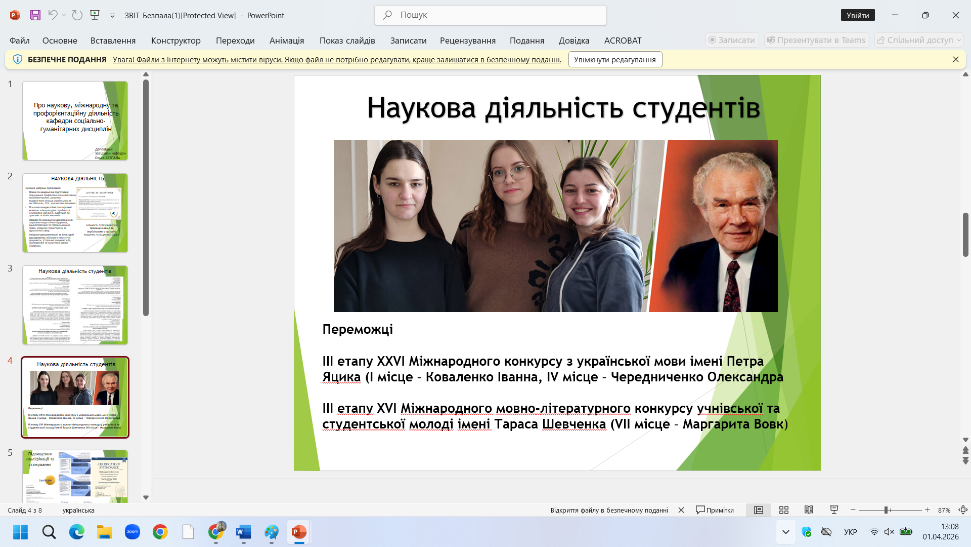The width and height of the screenshot is (971, 547).
Task: Open the Файл menu
Action: pyautogui.click(x=19, y=40)
